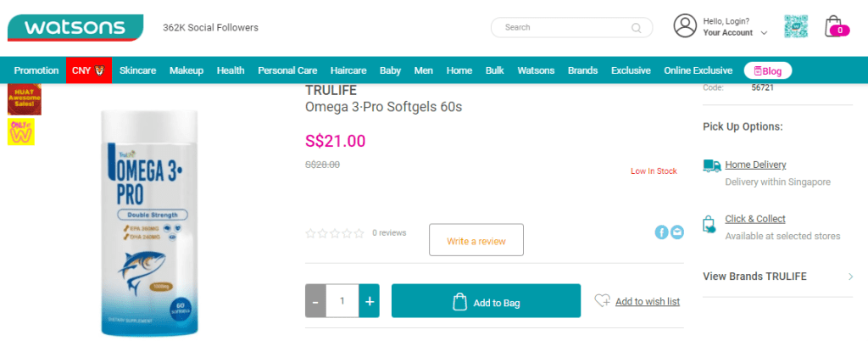Expand View Brands TRULIFE chevron
The image size is (868, 341).
(851, 277)
